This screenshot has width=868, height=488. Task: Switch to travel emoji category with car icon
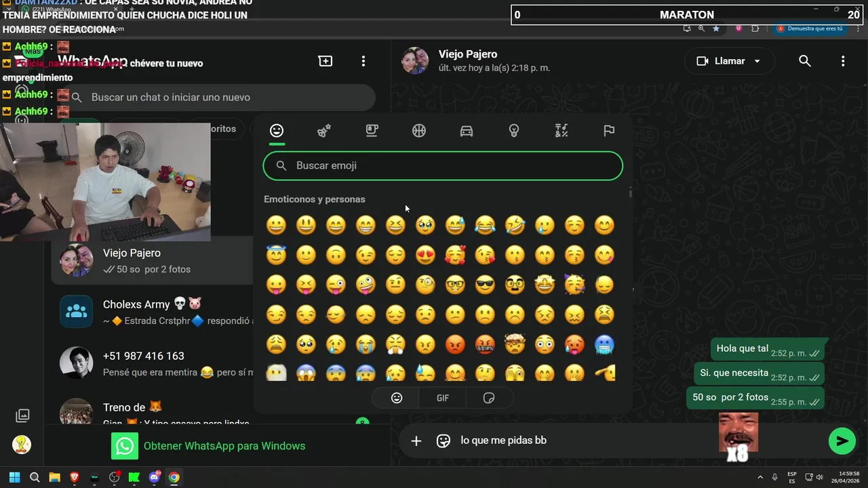pos(467,131)
